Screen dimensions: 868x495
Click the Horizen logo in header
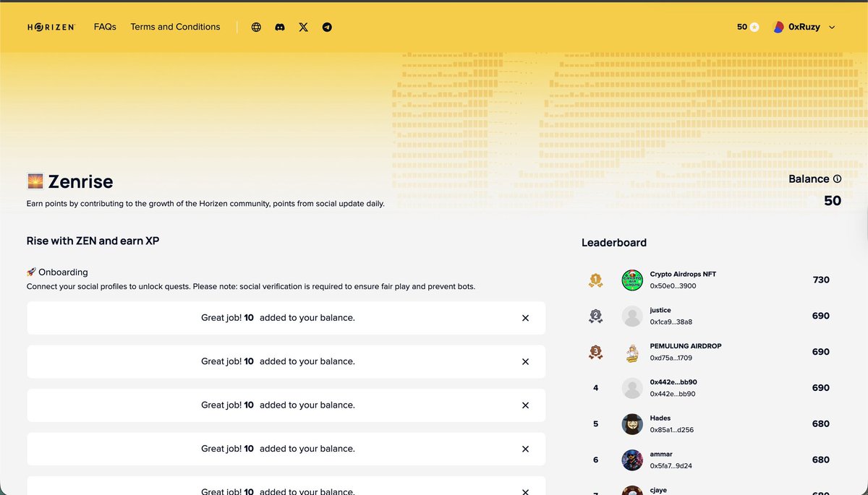pyautogui.click(x=51, y=27)
